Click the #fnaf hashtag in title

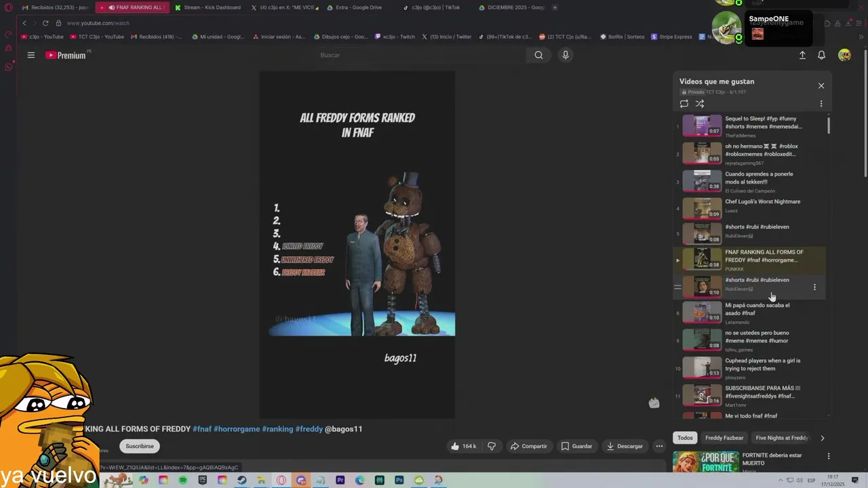202,429
